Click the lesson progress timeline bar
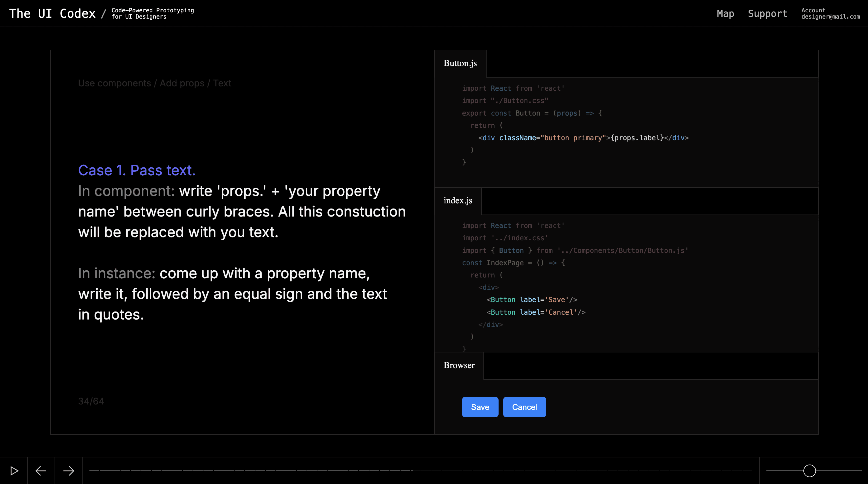Viewport: 868px width, 484px height. [x=420, y=471]
